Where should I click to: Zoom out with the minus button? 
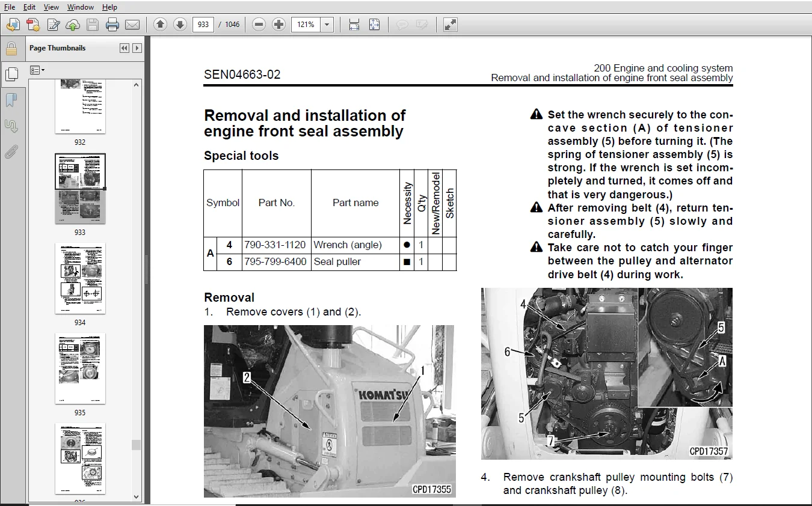pos(259,25)
